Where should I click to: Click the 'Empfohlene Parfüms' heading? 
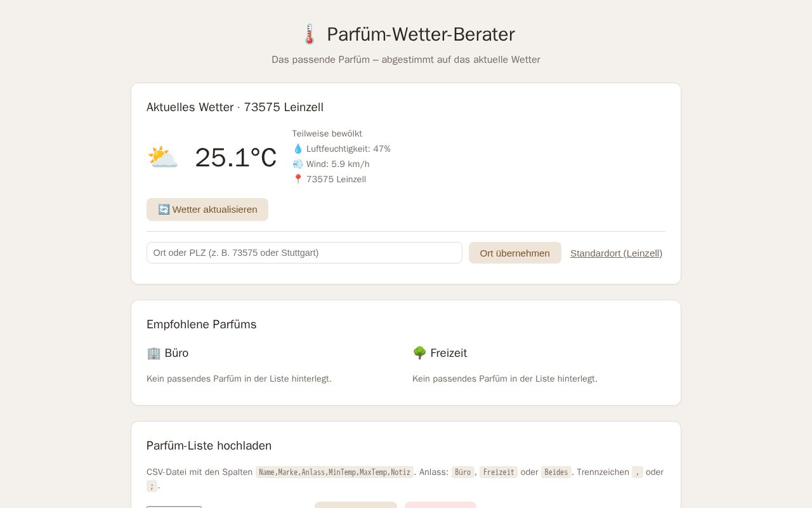coord(202,324)
